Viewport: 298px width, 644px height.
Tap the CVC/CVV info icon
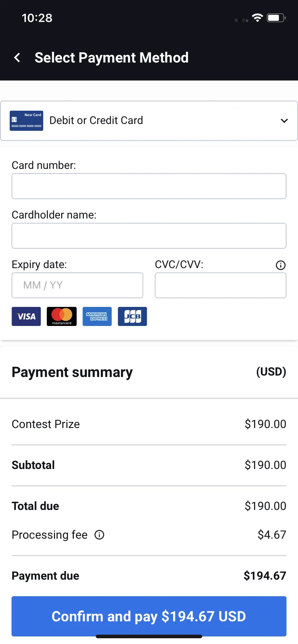pyautogui.click(x=281, y=265)
